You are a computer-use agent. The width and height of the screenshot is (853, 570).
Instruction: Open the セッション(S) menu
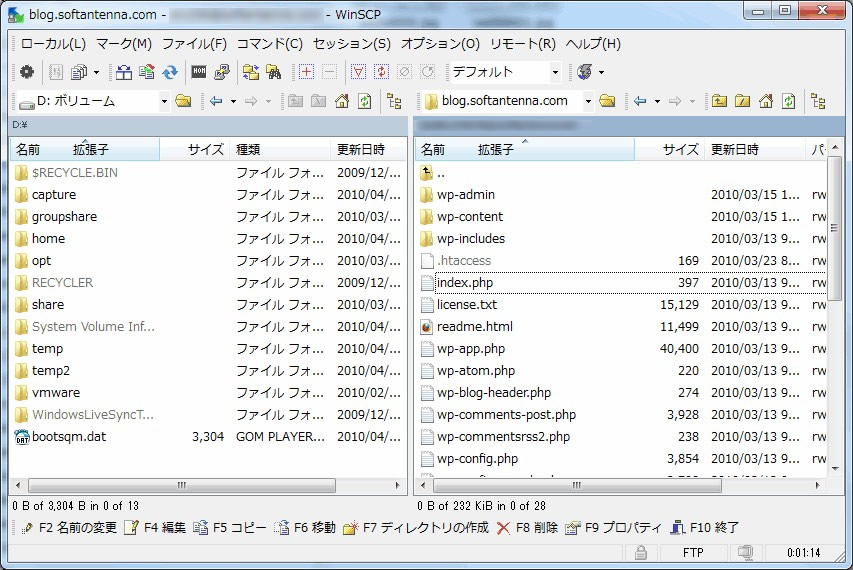pyautogui.click(x=351, y=44)
